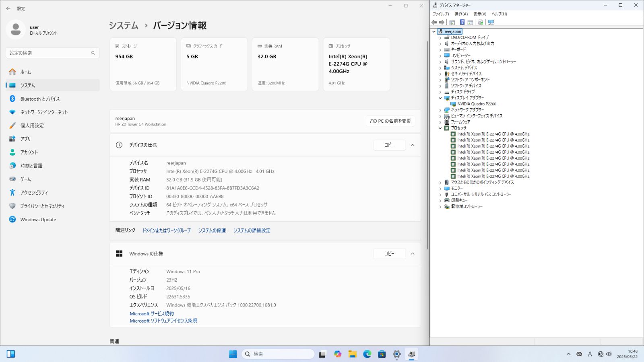This screenshot has width=644, height=362.
Task: Expand the モニター node
Action: (x=440, y=189)
